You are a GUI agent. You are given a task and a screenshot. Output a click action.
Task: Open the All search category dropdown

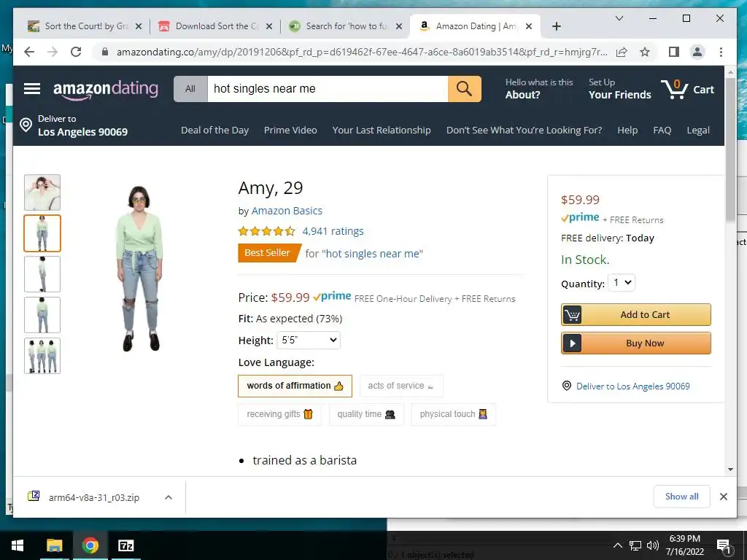190,88
